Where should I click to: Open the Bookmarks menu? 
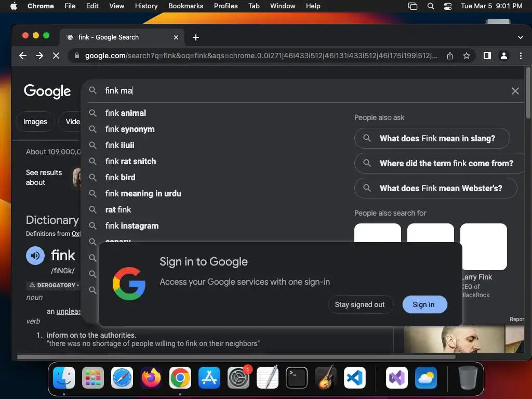185,6
